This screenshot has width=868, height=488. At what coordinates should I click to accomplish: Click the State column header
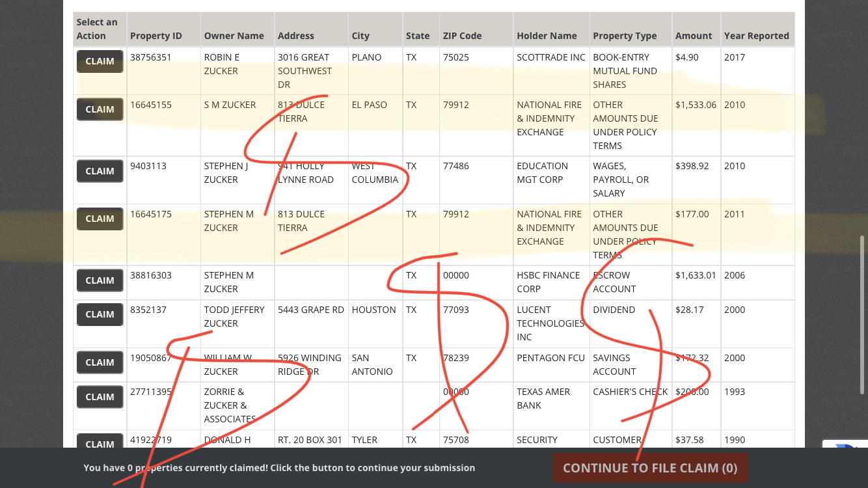click(x=418, y=36)
